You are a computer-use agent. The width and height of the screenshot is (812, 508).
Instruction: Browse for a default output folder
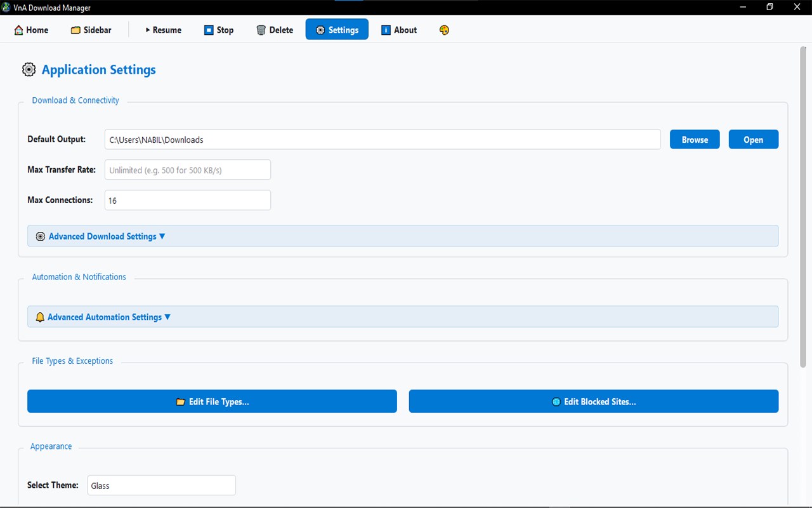click(695, 140)
